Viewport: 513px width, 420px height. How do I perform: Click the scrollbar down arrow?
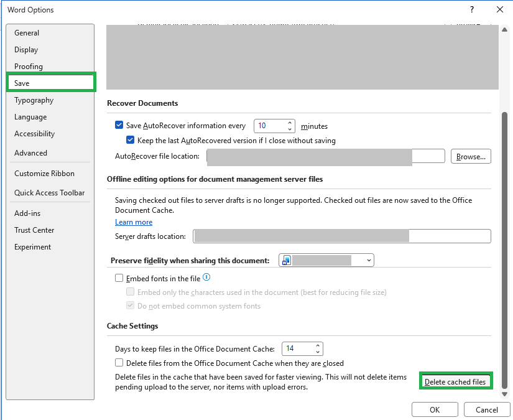click(504, 394)
